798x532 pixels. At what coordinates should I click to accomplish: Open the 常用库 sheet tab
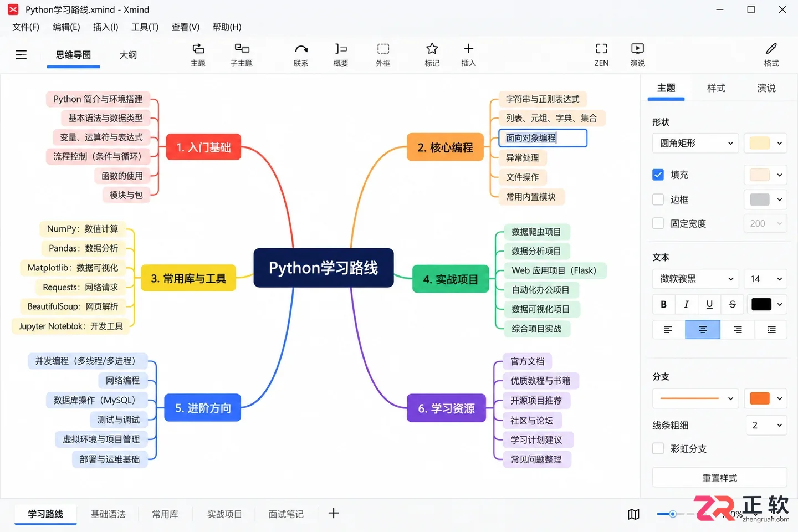click(165, 514)
